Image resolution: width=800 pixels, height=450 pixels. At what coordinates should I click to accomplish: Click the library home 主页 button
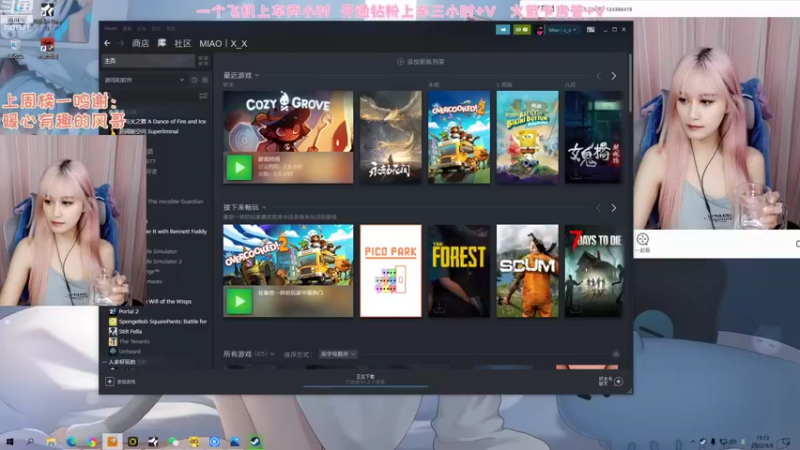[148, 61]
